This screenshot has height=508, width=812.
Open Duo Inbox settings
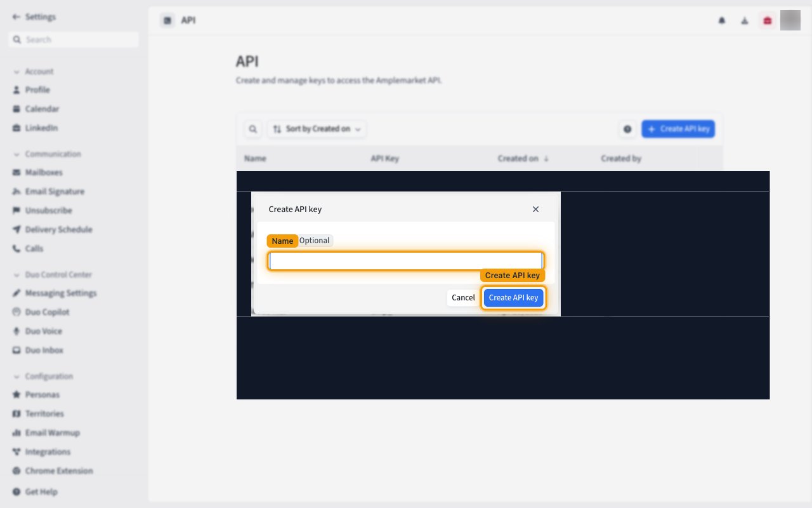[44, 351]
